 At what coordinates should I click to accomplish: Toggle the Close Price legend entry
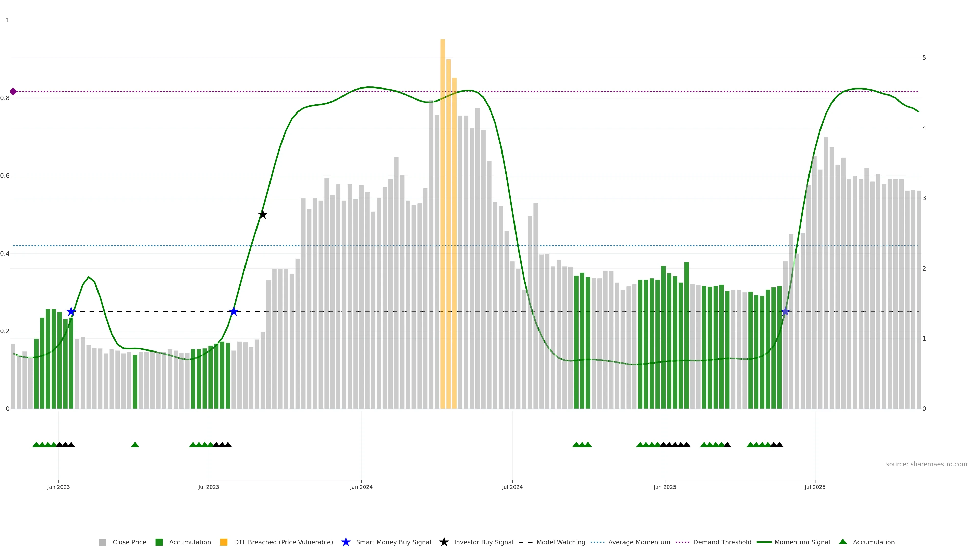coord(129,542)
